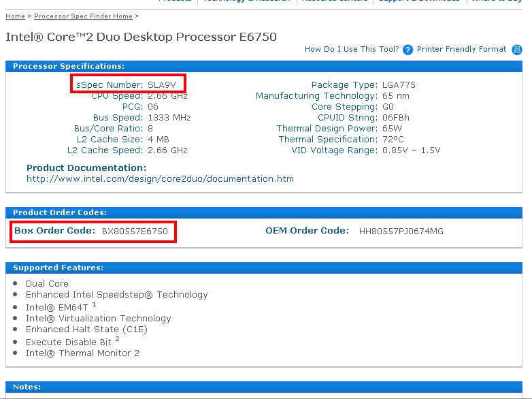Click the question mark help icon
The height and width of the screenshot is (399, 532).
pos(408,50)
